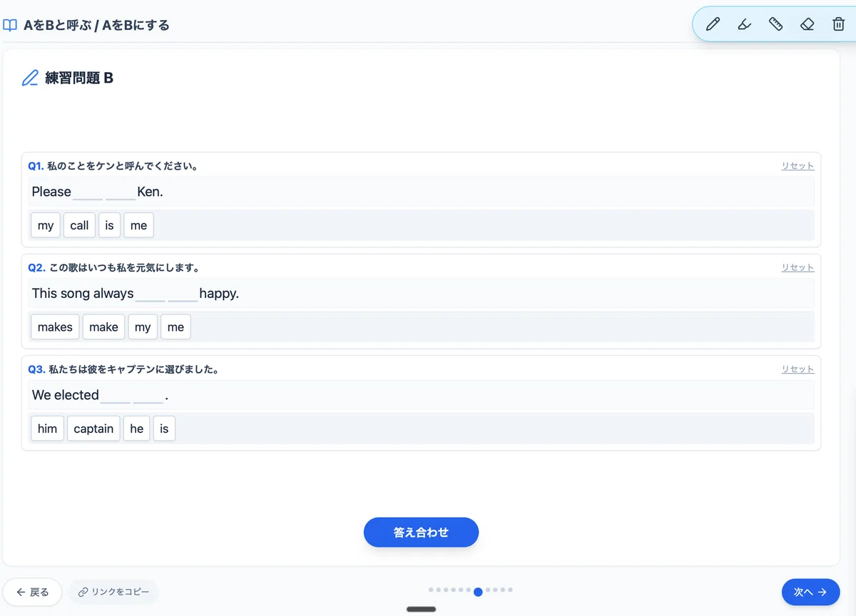This screenshot has height=616, width=856.
Task: Click Q2 prompt 'この歌はいつも私を元気にします。'
Action: click(x=126, y=268)
